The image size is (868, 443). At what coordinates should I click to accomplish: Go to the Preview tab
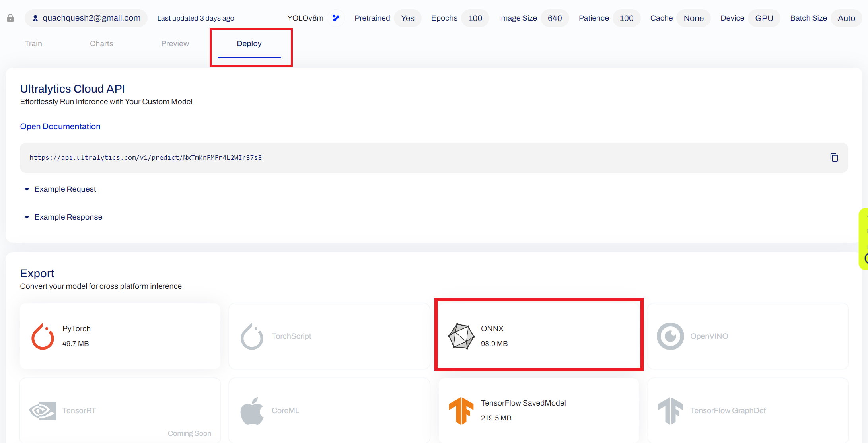(175, 44)
